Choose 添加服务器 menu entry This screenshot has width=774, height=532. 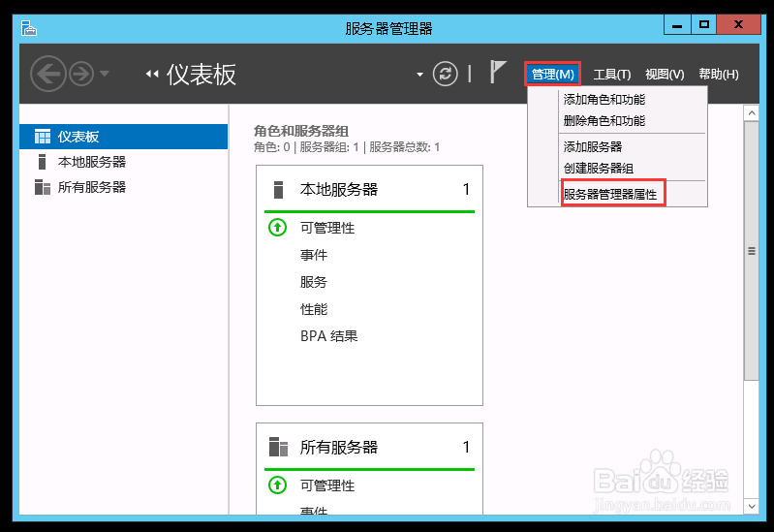click(x=592, y=146)
